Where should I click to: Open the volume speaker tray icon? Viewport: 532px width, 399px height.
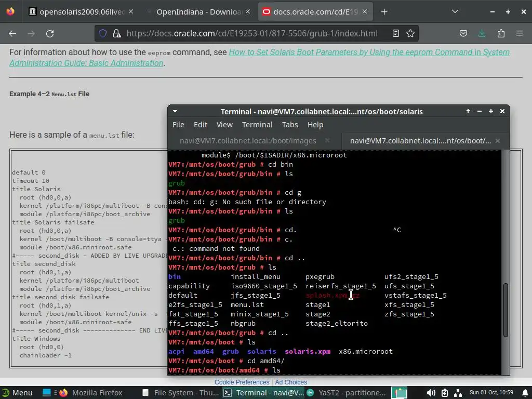431,393
